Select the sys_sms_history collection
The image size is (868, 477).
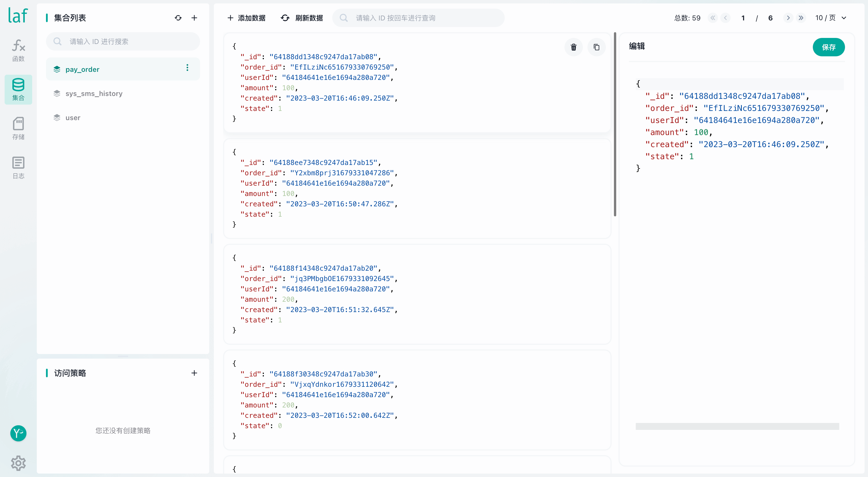[x=94, y=94]
